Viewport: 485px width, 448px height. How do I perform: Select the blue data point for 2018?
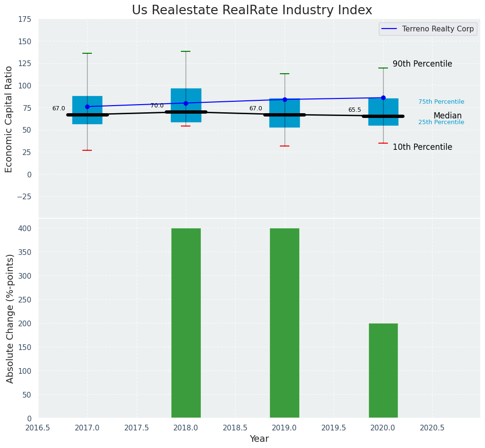(x=186, y=103)
